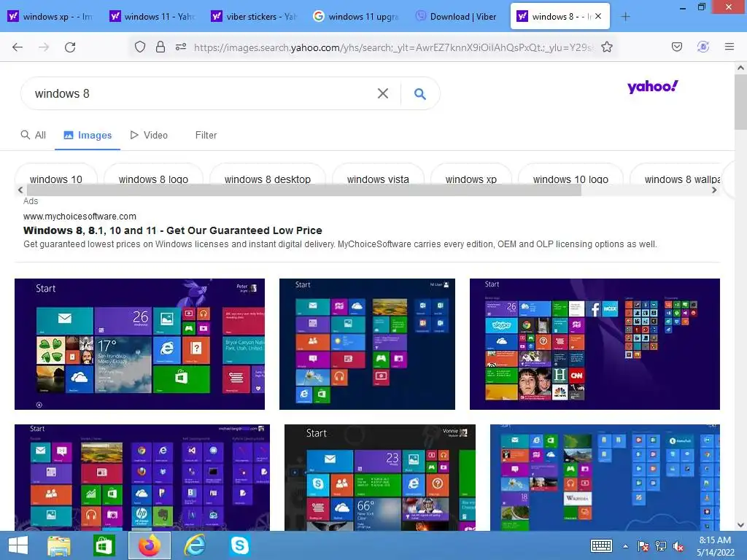This screenshot has height=560, width=747.
Task: Click the windows 10 logo suggestion
Action: [x=570, y=179]
